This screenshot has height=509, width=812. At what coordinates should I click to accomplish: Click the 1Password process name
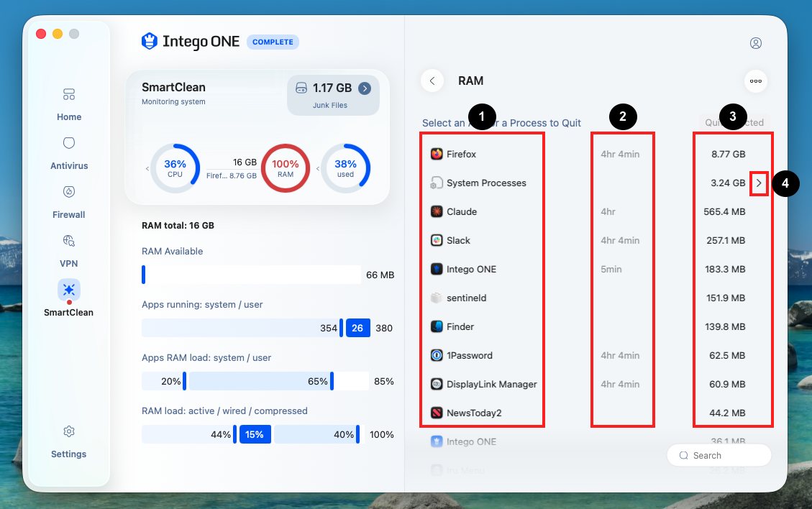469,356
